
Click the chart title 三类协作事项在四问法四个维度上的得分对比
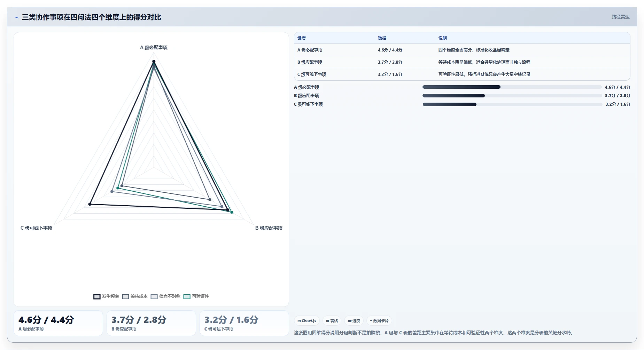(91, 17)
